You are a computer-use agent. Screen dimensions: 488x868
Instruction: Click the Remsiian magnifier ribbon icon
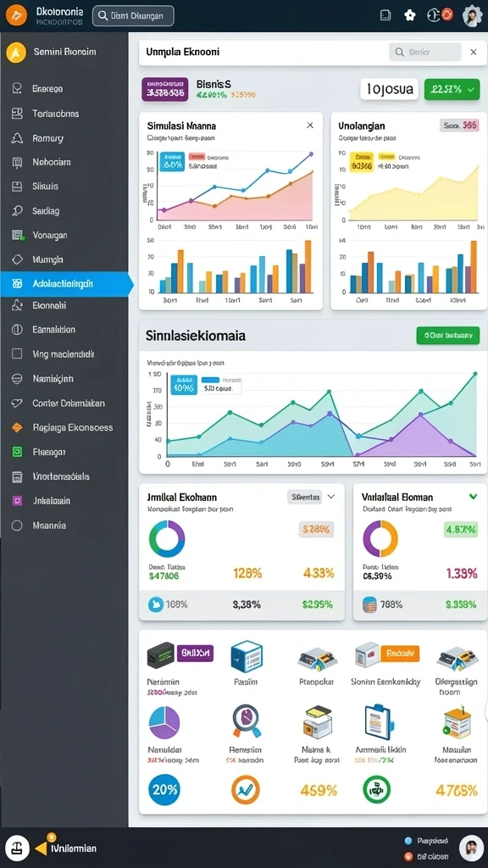click(x=247, y=721)
